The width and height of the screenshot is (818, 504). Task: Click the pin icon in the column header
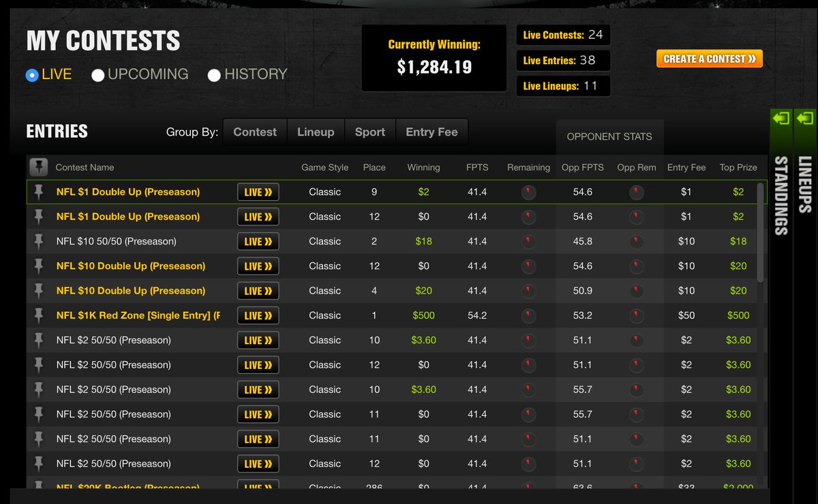point(39,167)
